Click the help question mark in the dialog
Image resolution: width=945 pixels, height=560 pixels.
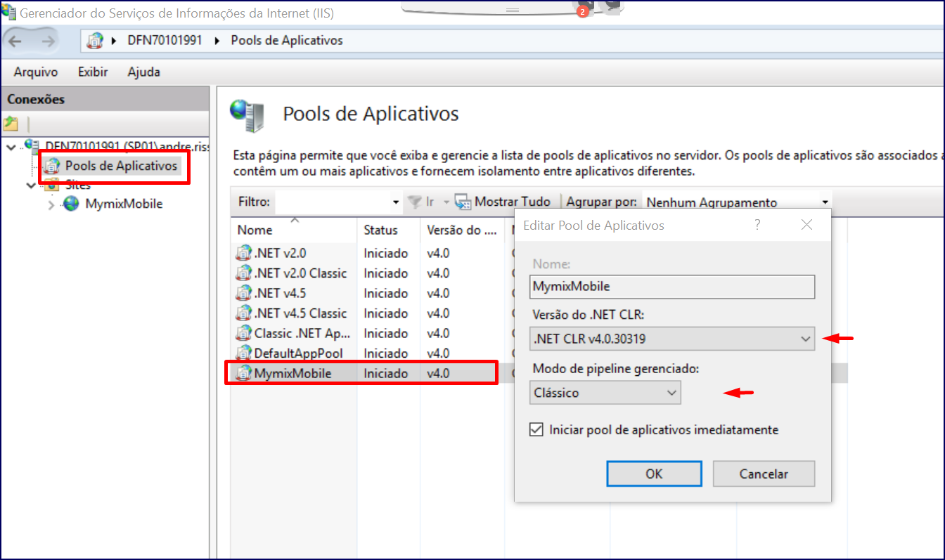click(x=757, y=225)
